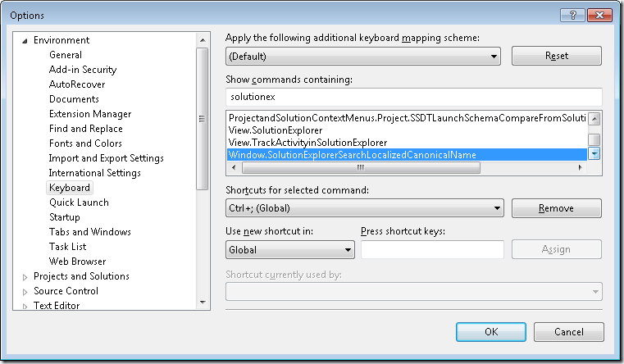This screenshot has height=364, width=624.
Task: Open the shortcuts for selected command dropdown
Action: click(365, 208)
